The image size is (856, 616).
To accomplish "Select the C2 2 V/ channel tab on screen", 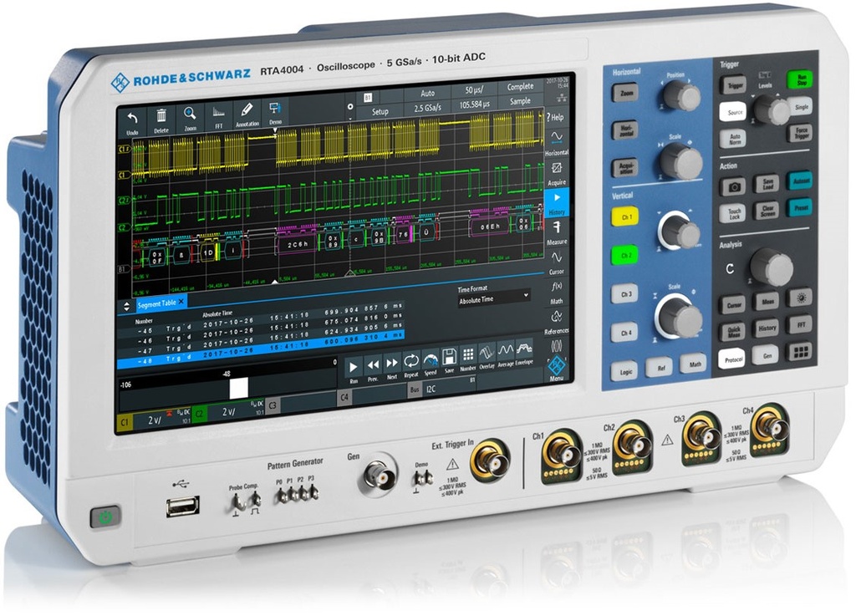I will (x=228, y=412).
